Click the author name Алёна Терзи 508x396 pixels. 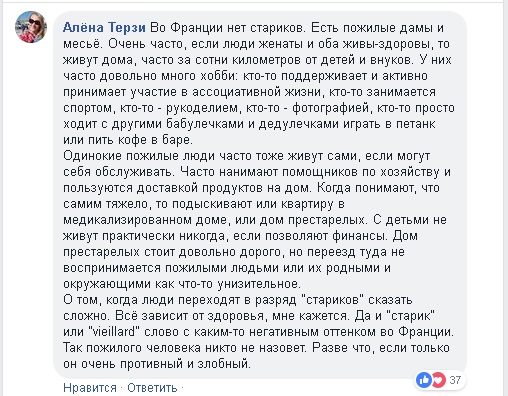104,28
